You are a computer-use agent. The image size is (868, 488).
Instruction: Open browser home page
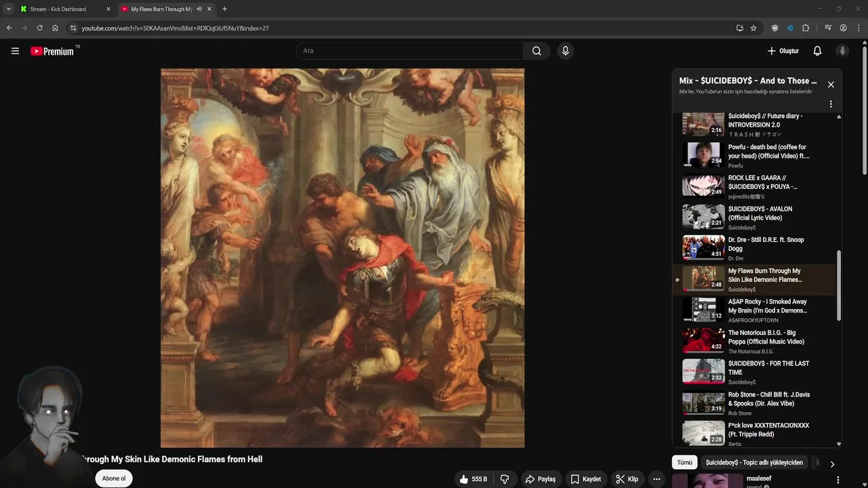(x=55, y=28)
